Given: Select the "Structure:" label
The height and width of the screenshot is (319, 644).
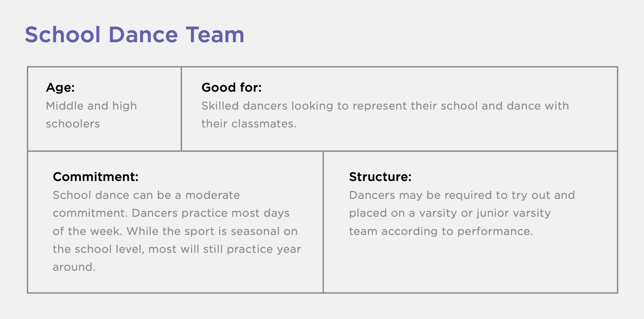Looking at the screenshot, I should pos(380,177).
